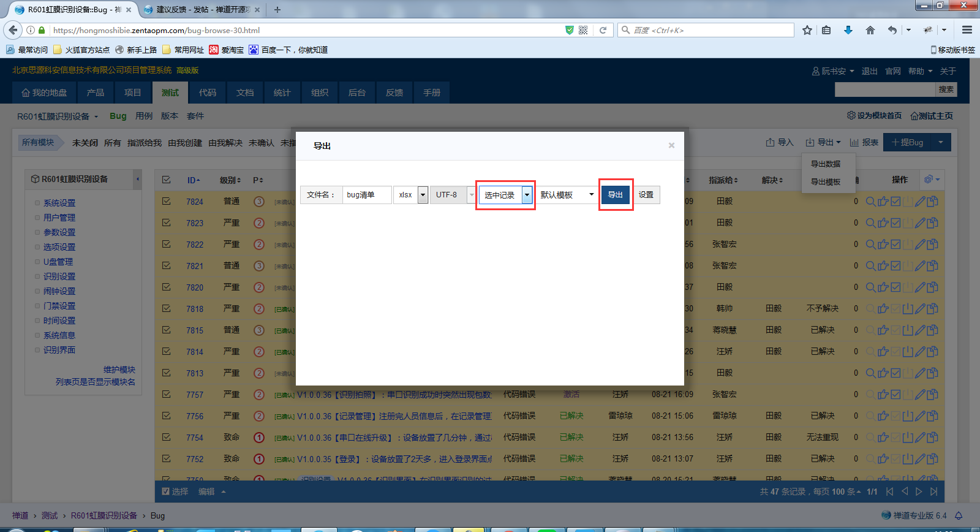Toggle the 选择 checkbox in the footer bar
This screenshot has width=980, height=532.
click(x=165, y=492)
